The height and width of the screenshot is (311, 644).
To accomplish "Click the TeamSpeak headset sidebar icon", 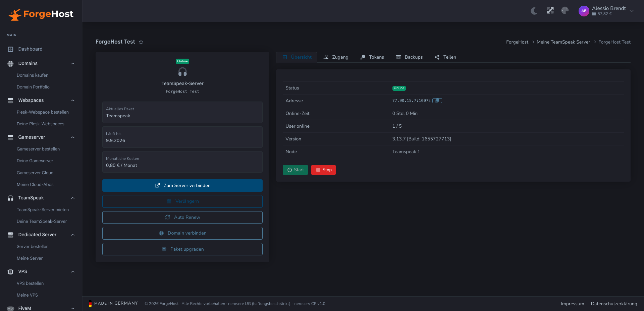I will tap(10, 198).
